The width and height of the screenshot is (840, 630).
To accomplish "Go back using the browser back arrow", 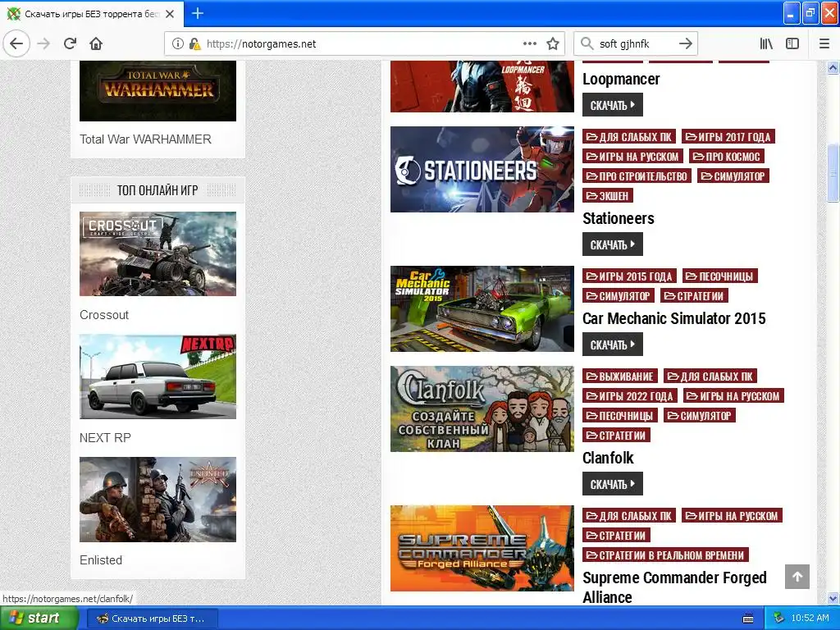I will (x=16, y=44).
